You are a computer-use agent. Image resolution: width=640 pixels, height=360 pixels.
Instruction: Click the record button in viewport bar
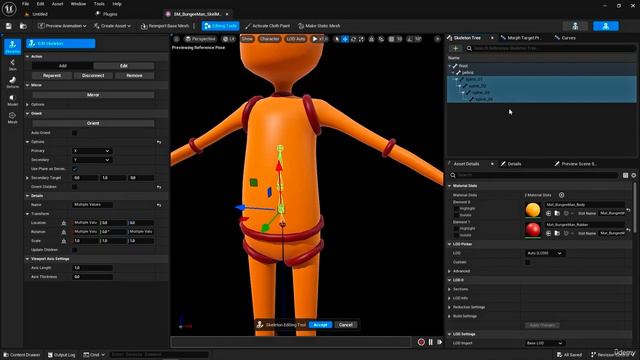[421, 342]
